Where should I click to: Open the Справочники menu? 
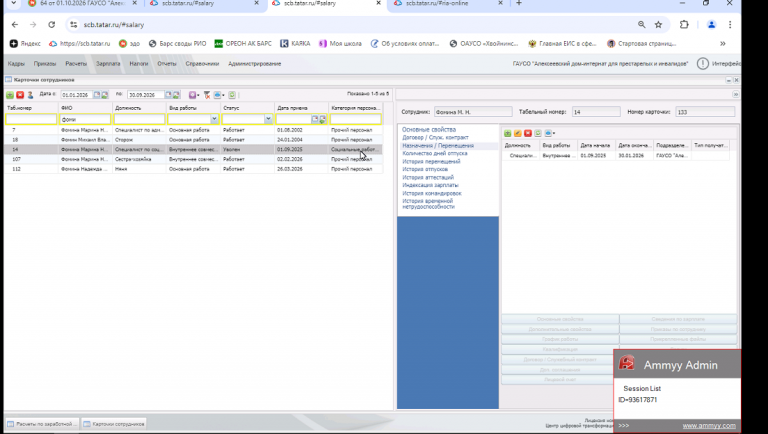pos(202,64)
